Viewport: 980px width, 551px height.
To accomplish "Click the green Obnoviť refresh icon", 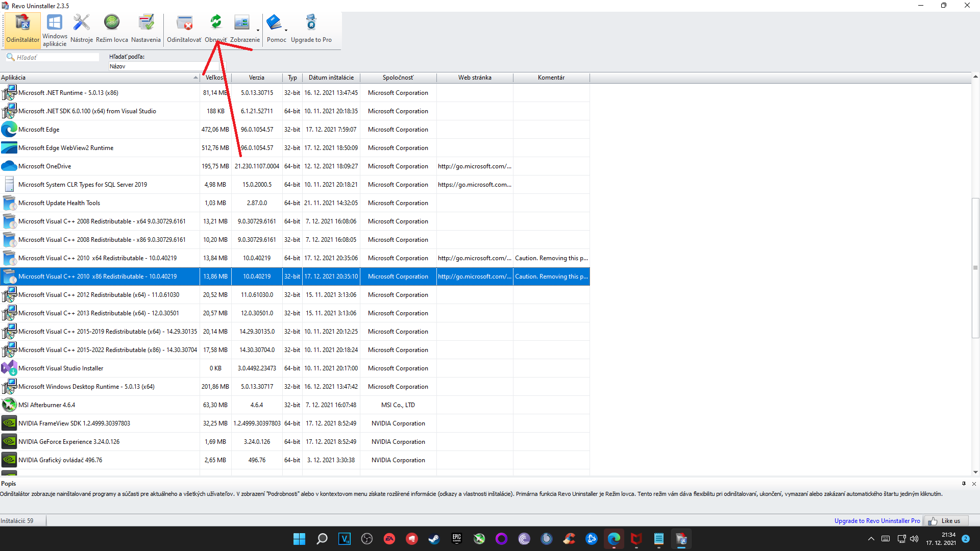I will pyautogui.click(x=215, y=23).
